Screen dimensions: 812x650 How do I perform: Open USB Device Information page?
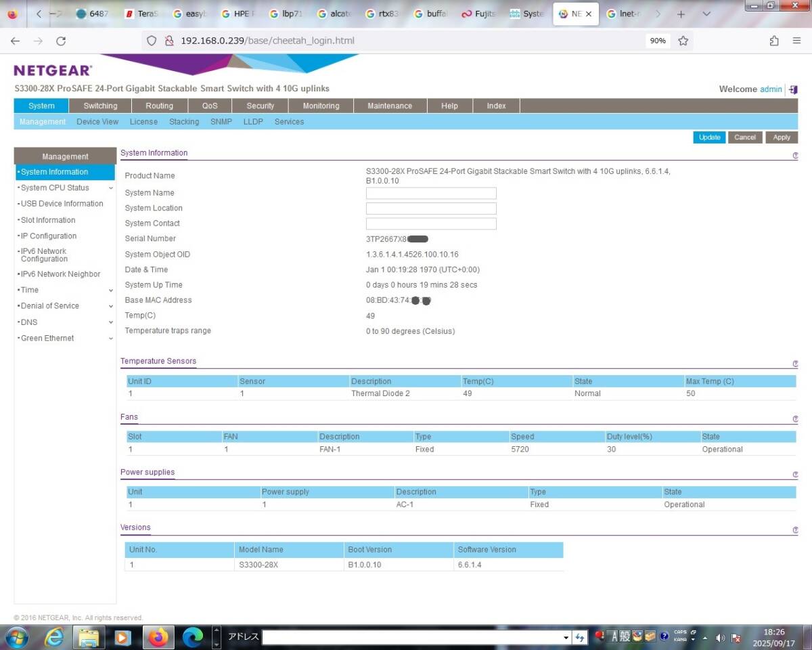(62, 204)
